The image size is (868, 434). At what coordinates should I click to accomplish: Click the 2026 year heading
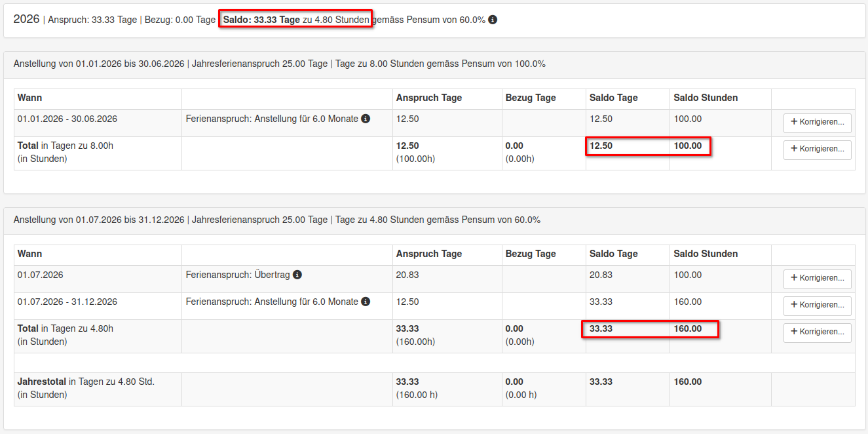[x=26, y=19]
